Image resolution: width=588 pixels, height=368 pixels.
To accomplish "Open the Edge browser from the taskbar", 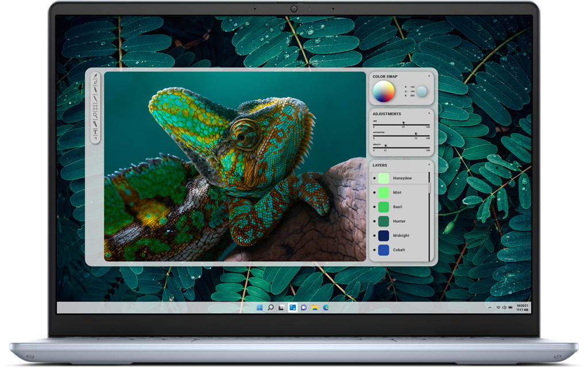I will point(326,308).
